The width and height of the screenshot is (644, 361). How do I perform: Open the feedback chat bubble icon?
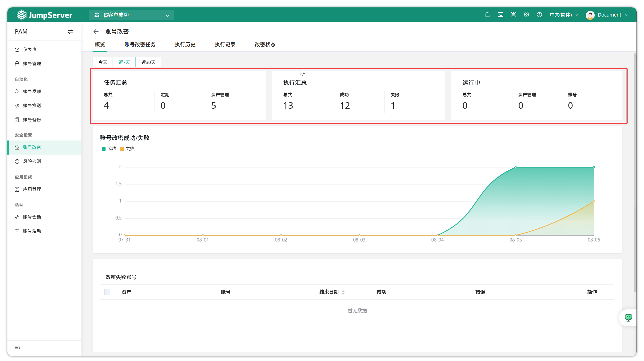coord(628,318)
